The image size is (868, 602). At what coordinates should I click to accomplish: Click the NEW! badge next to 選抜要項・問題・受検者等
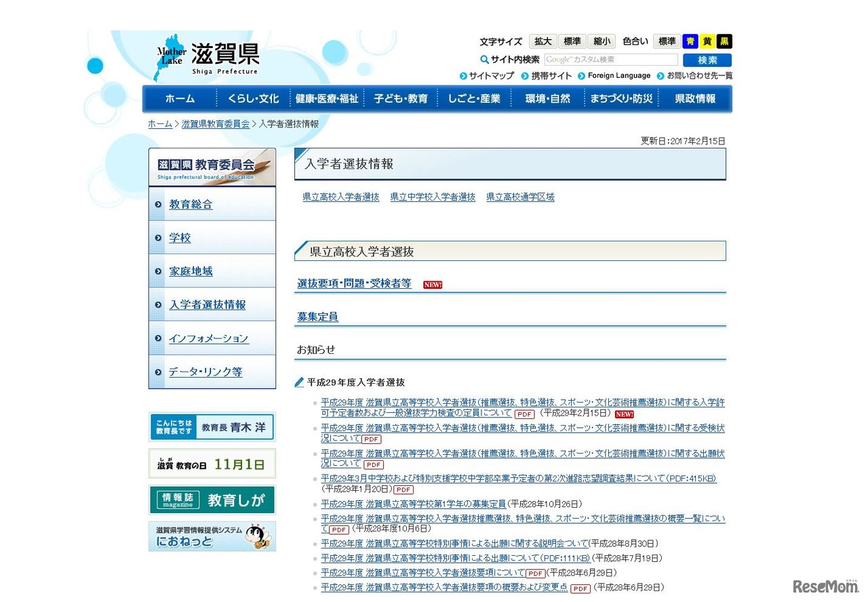[432, 284]
